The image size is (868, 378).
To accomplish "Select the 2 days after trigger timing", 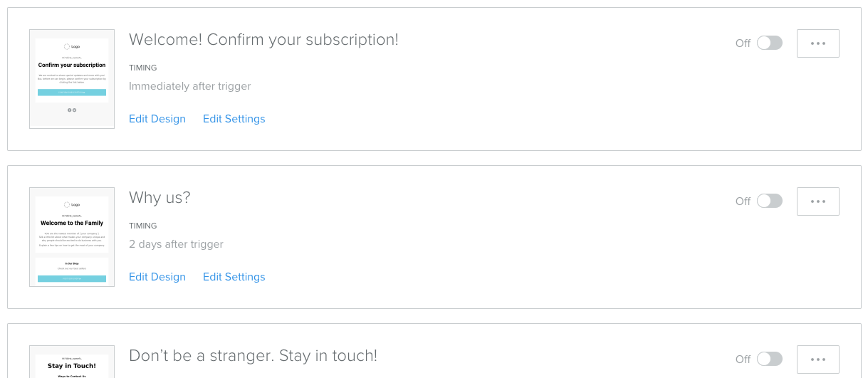I will click(176, 244).
